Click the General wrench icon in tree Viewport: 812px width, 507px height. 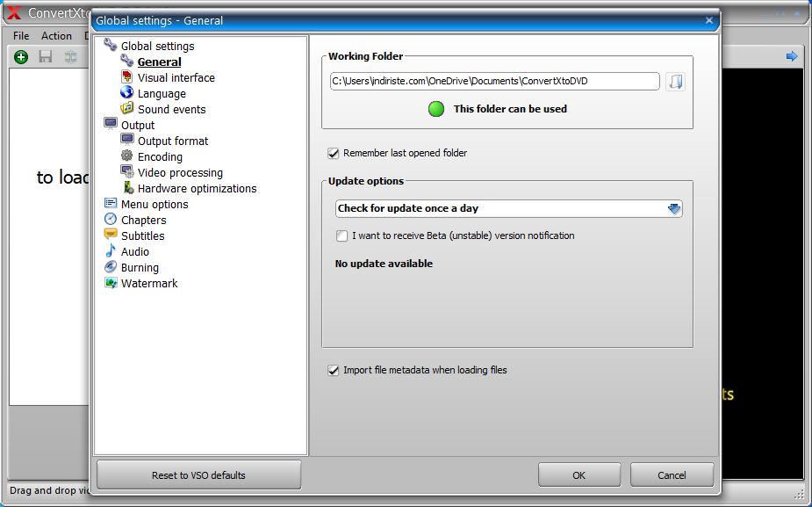[x=127, y=62]
